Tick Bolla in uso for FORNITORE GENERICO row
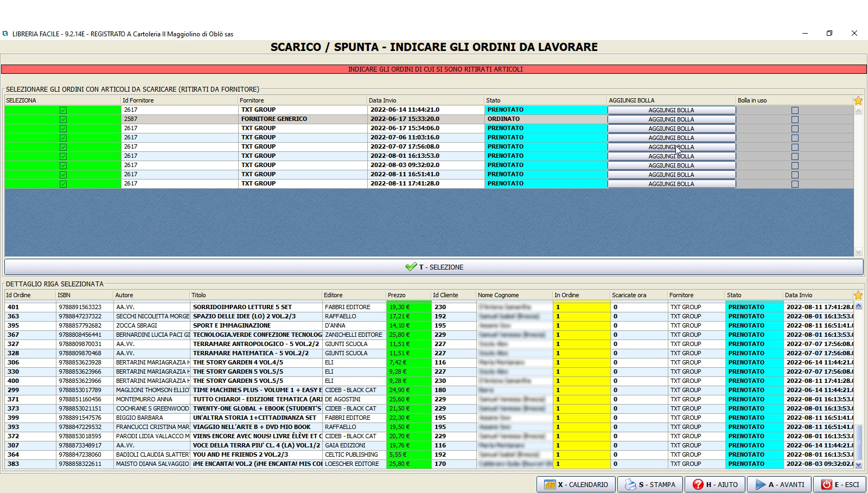The height and width of the screenshot is (493, 868). coord(795,119)
